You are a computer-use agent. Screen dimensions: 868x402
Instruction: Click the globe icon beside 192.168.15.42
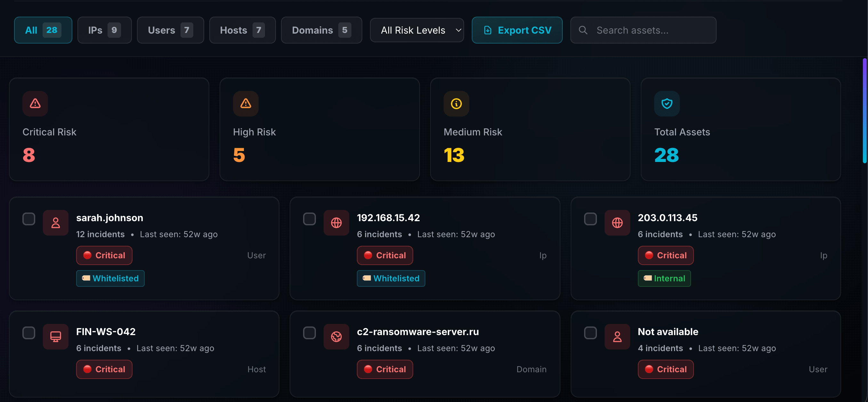[336, 223]
